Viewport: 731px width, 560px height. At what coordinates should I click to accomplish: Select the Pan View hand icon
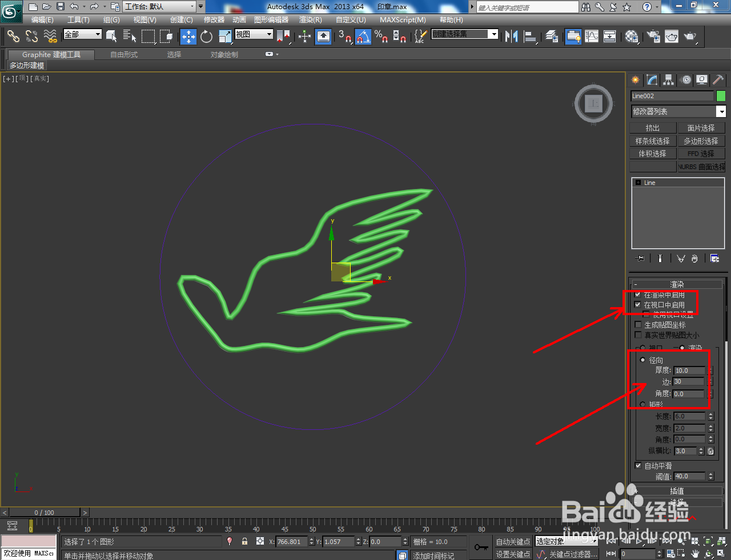coord(694,553)
